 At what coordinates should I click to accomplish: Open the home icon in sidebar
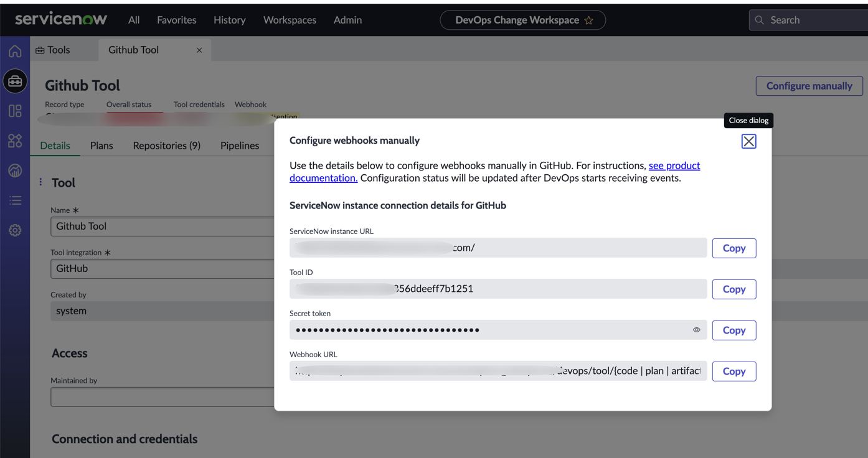15,52
